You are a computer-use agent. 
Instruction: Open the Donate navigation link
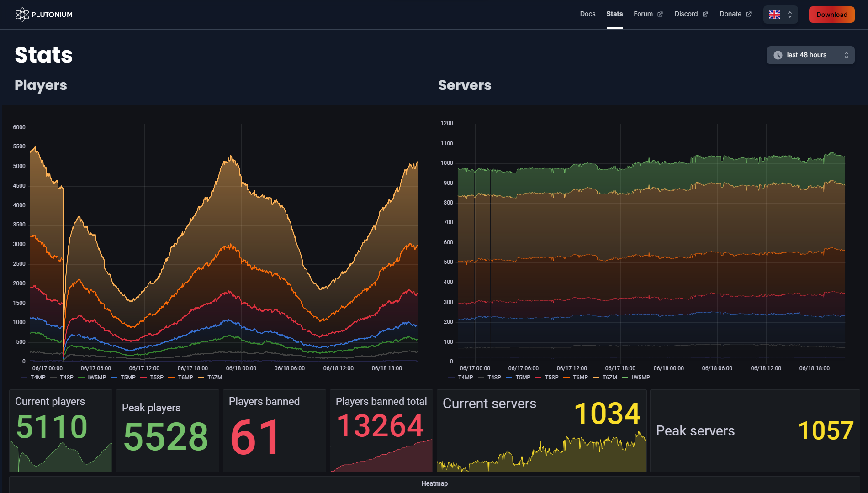pos(730,14)
